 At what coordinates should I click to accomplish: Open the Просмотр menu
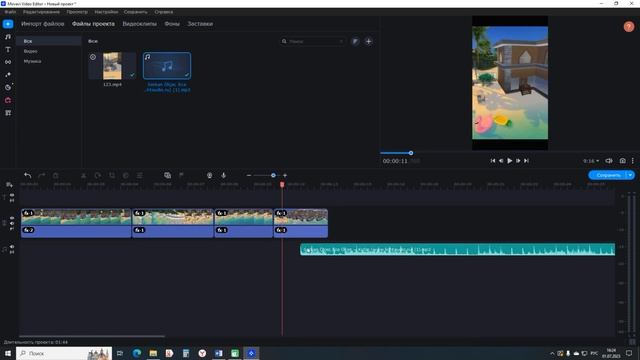tap(77, 12)
